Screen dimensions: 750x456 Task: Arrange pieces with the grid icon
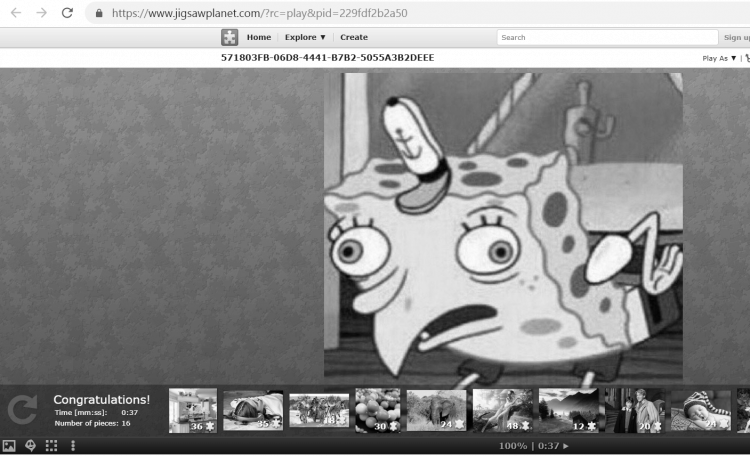coord(51,446)
